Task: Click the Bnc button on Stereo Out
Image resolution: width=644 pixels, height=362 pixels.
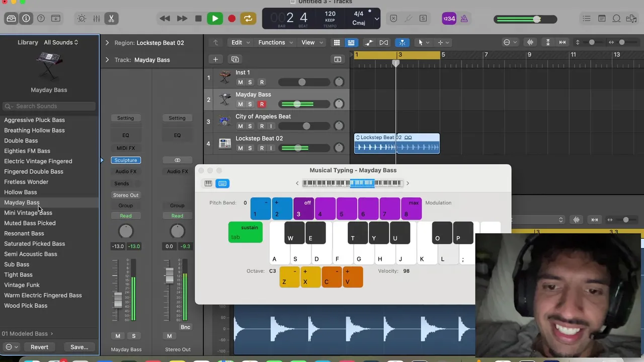Action: point(185,327)
